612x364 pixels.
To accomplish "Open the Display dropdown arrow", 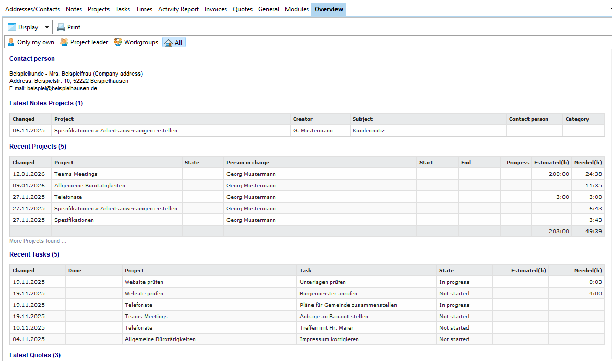I will tap(47, 27).
